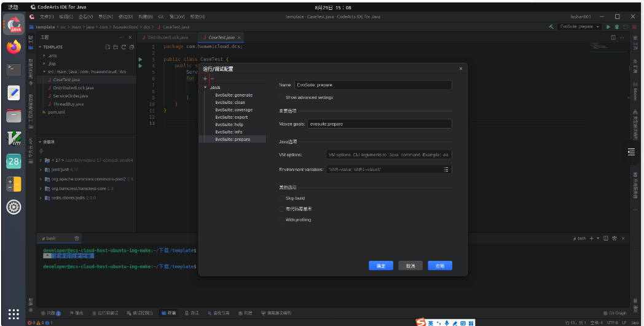Viewport: 644px width, 326px height.
Task: Open the editor more actions ellipsis
Action: [623, 38]
